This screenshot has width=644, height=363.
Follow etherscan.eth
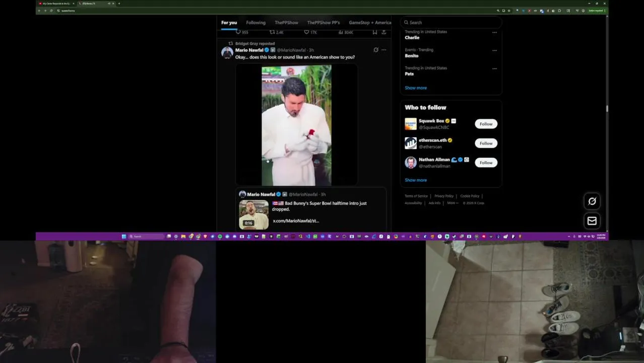pyautogui.click(x=486, y=143)
